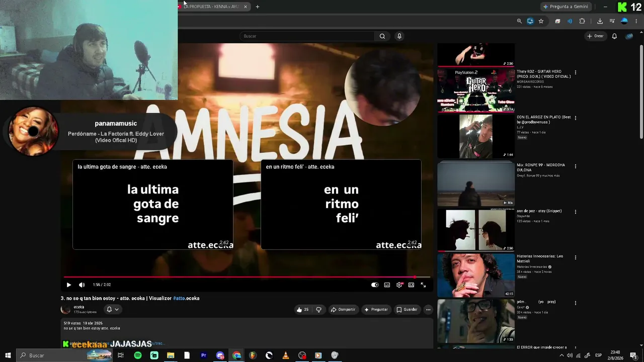Image resolution: width=644 pixels, height=362 pixels.
Task: Toggle the autoplay switch
Action: pyautogui.click(x=375, y=285)
